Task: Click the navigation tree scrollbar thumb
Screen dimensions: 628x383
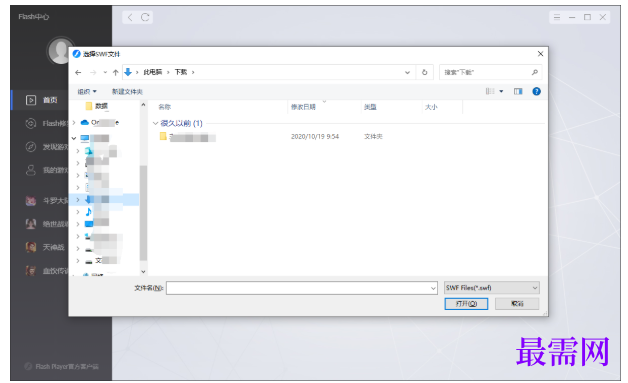Action: [143, 212]
